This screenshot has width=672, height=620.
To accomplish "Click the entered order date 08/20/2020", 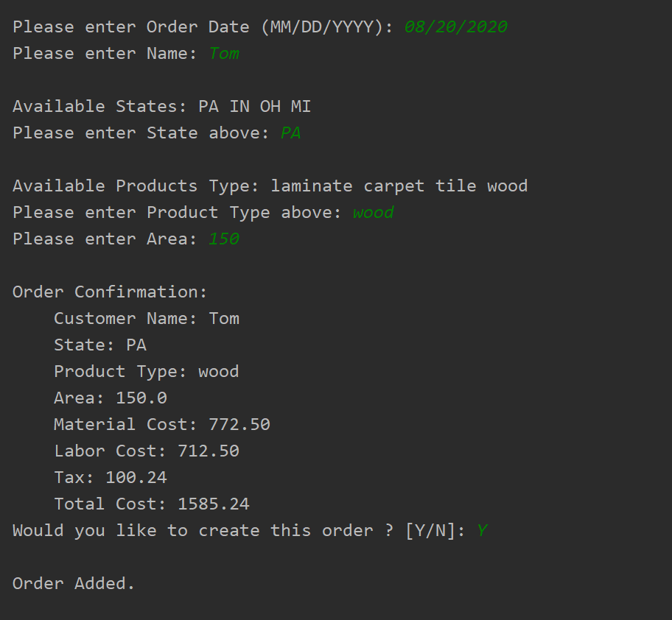I will coord(456,27).
